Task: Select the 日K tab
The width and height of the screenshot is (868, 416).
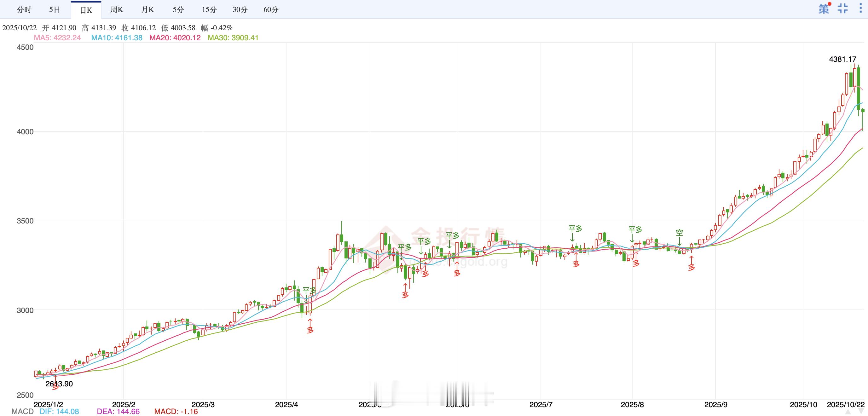Action: (x=86, y=10)
